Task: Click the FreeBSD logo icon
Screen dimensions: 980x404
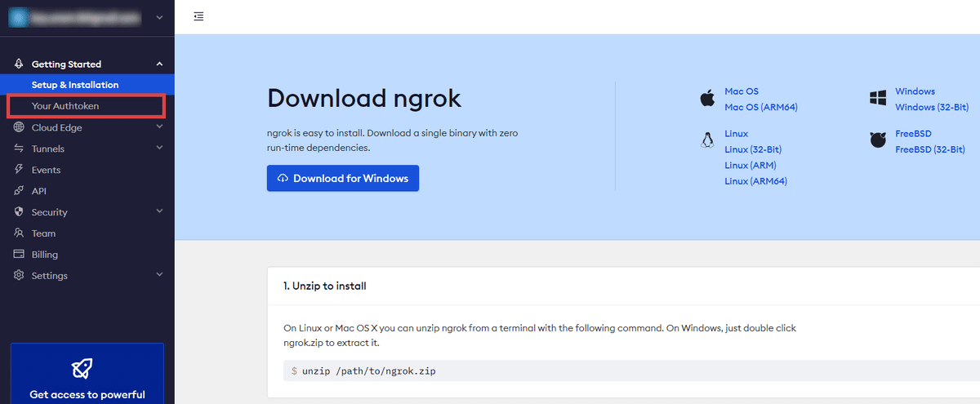Action: tap(878, 141)
